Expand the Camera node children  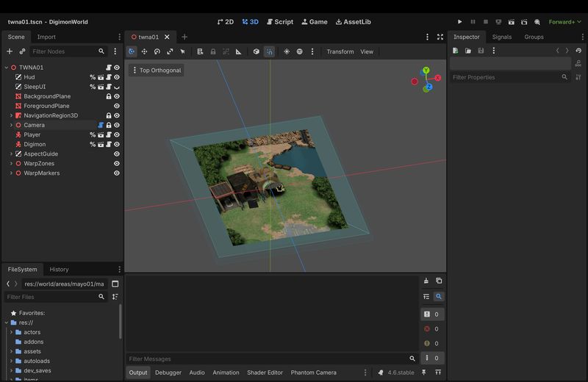click(11, 125)
